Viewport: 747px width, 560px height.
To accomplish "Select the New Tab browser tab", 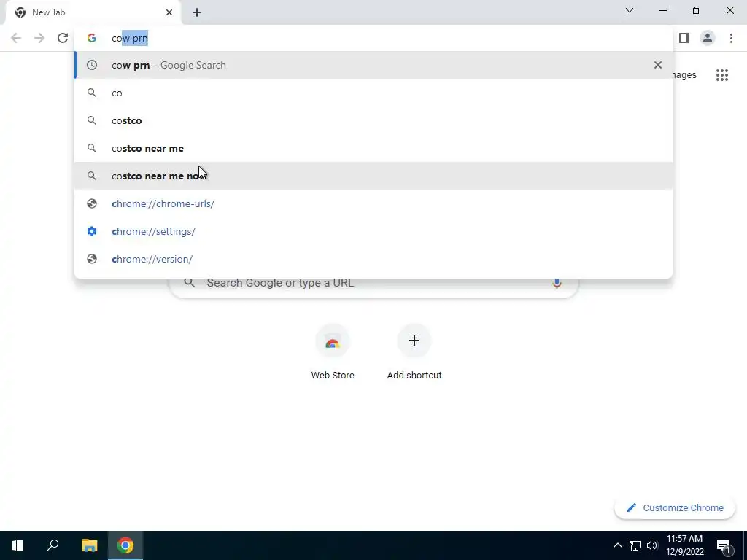I will point(93,12).
